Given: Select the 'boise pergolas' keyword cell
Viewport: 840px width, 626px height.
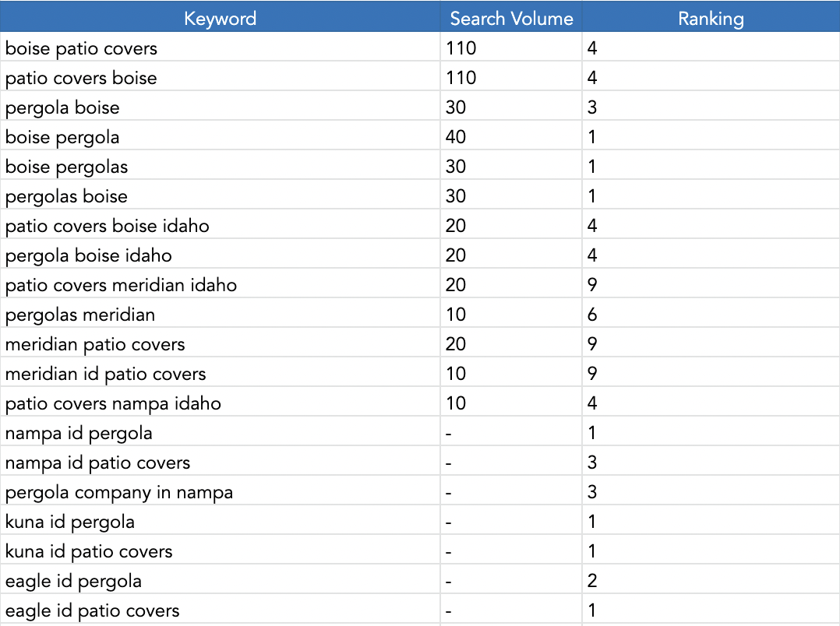Looking at the screenshot, I should (220, 167).
